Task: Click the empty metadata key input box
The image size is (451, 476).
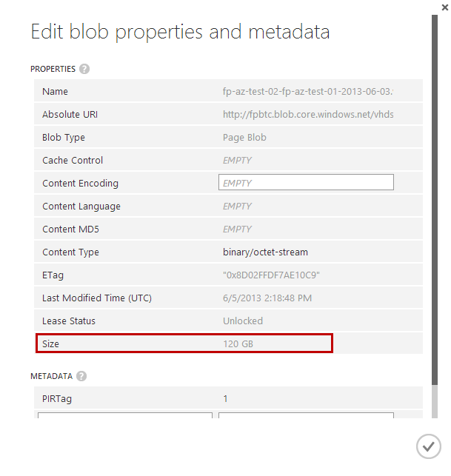Action: tap(125, 417)
